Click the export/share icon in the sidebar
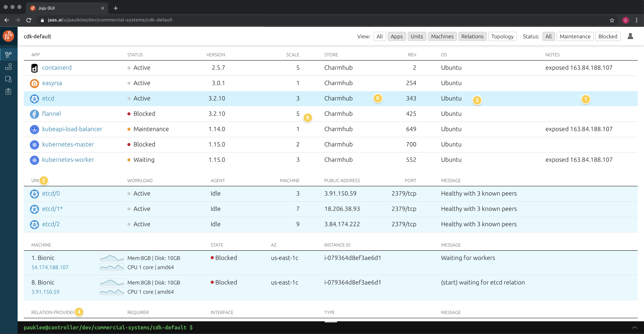This screenshot has height=334, width=644. (9, 79)
